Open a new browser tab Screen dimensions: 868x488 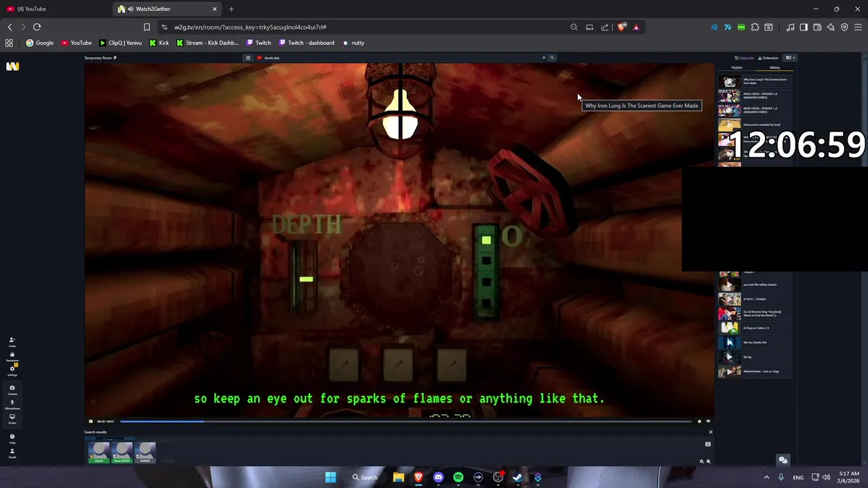tap(231, 9)
